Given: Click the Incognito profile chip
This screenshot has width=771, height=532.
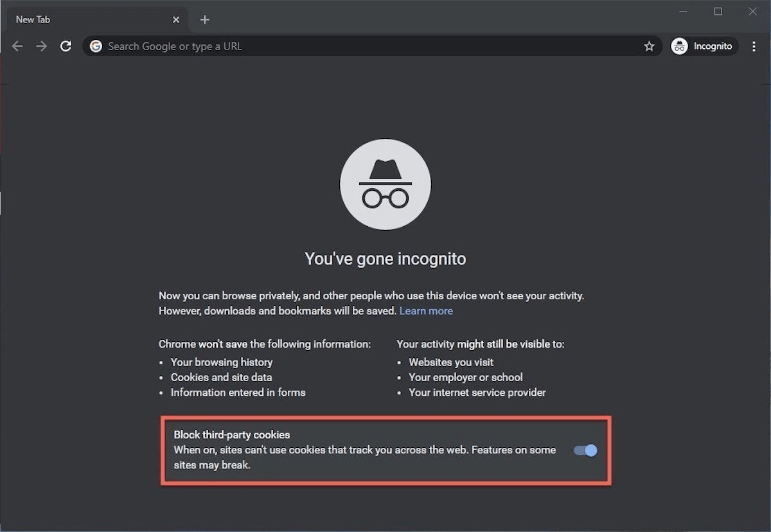Looking at the screenshot, I should 704,46.
